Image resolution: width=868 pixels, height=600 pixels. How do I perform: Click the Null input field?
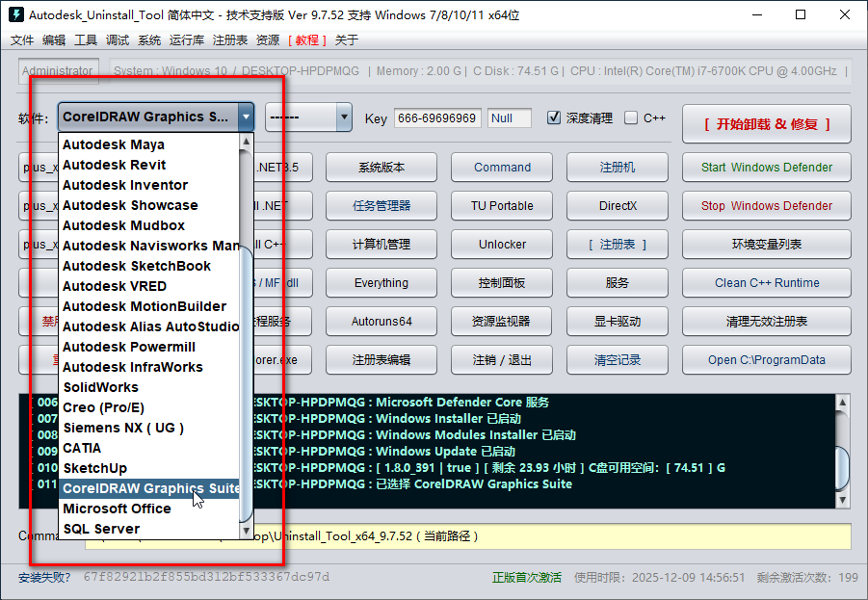510,118
